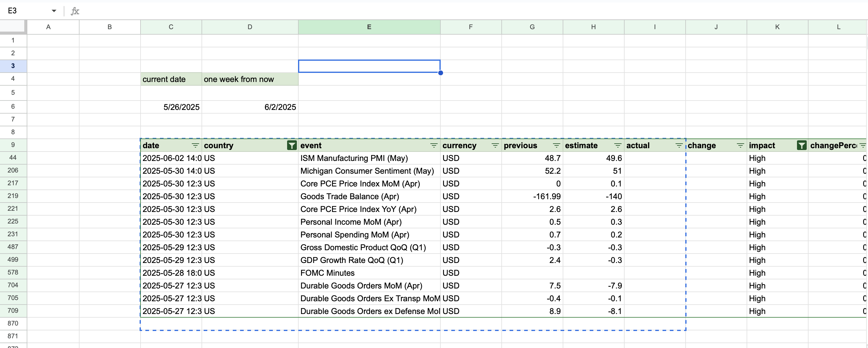Open the changePercentage column filter icon
Viewport: 868px width, 348px height.
[x=863, y=145]
